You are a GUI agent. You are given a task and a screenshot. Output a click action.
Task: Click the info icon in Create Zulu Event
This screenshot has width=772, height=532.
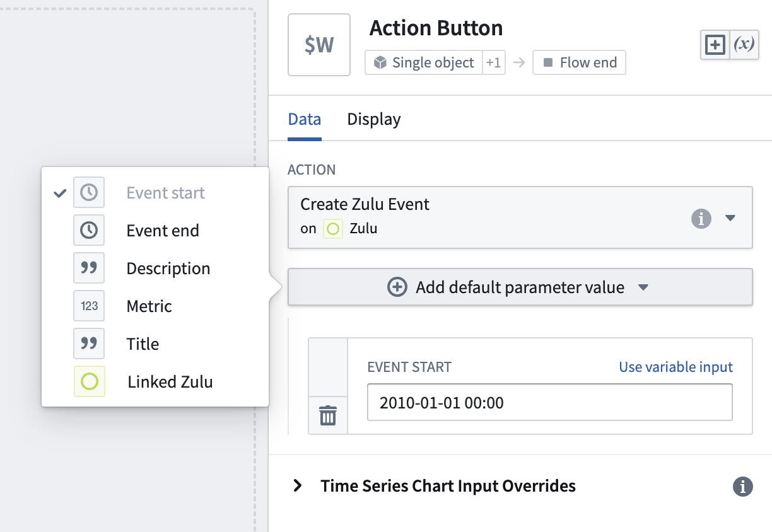click(701, 219)
